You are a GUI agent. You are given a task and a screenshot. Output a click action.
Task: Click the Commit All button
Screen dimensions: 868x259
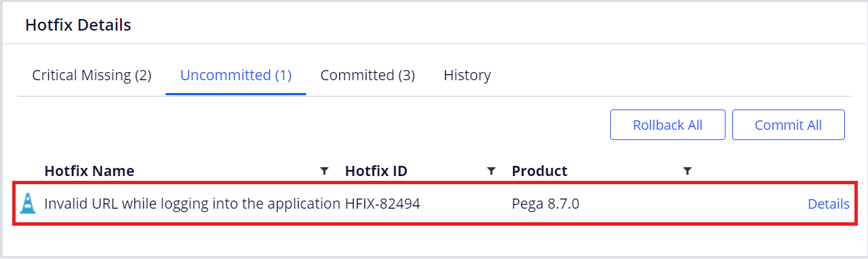pyautogui.click(x=789, y=125)
